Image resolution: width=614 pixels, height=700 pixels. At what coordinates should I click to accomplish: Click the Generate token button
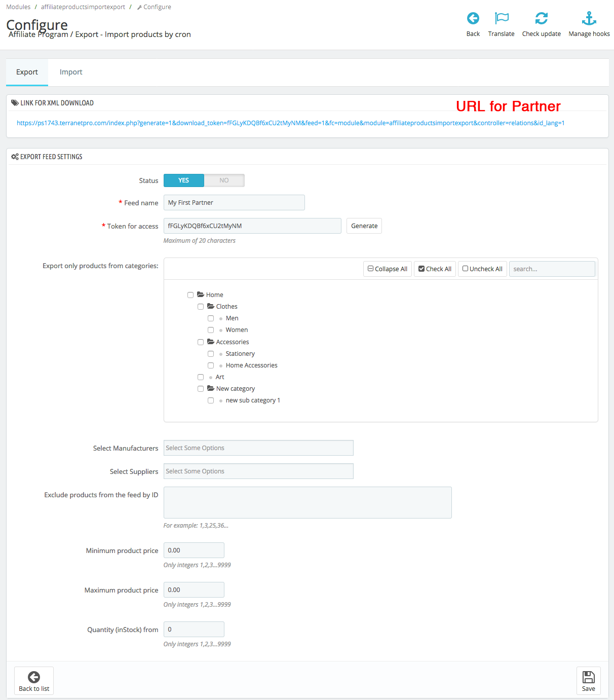[364, 226]
